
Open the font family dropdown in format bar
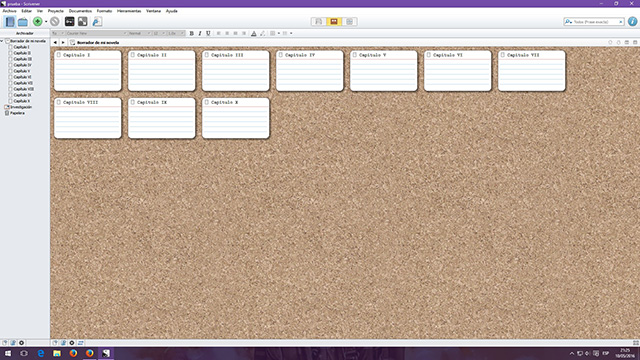pyautogui.click(x=96, y=33)
